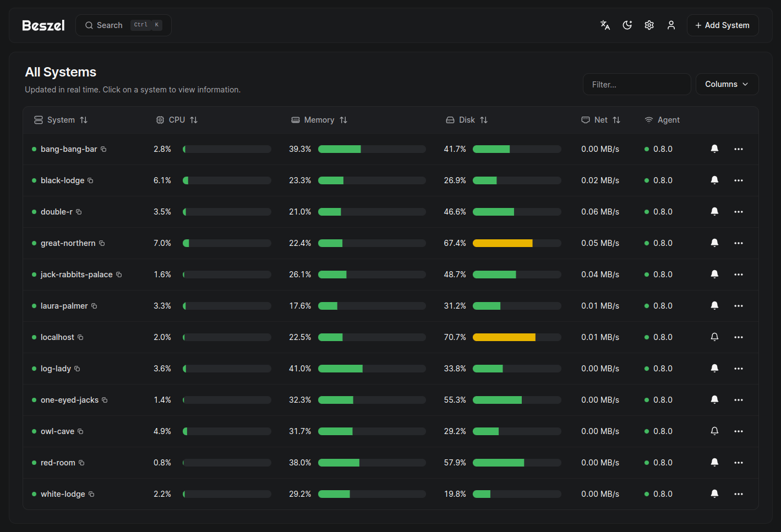Open the actions menu for bang-bang-bar
The width and height of the screenshot is (781, 532).
[738, 149]
